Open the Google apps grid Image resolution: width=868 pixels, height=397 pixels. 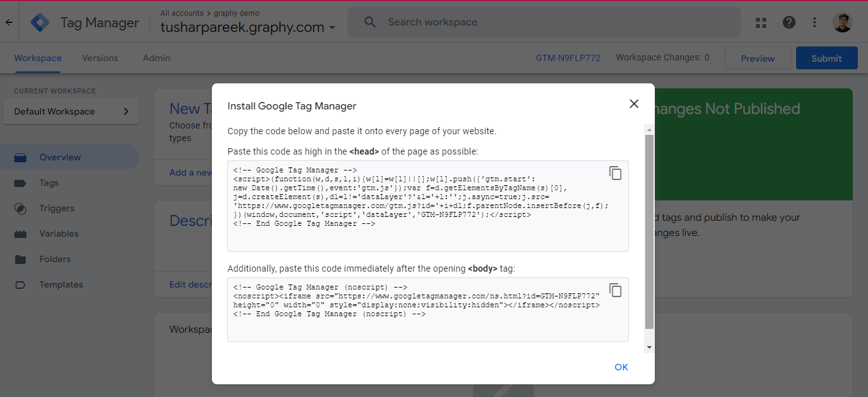tap(761, 23)
